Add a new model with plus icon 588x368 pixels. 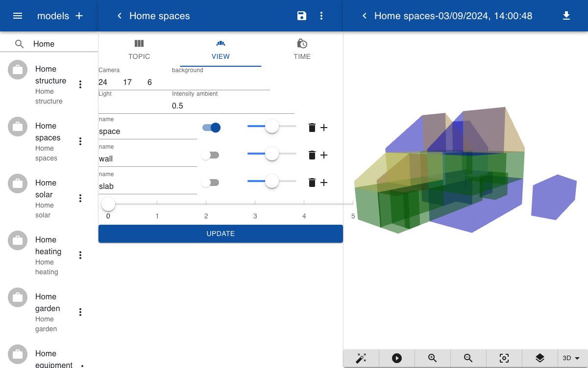pos(79,16)
